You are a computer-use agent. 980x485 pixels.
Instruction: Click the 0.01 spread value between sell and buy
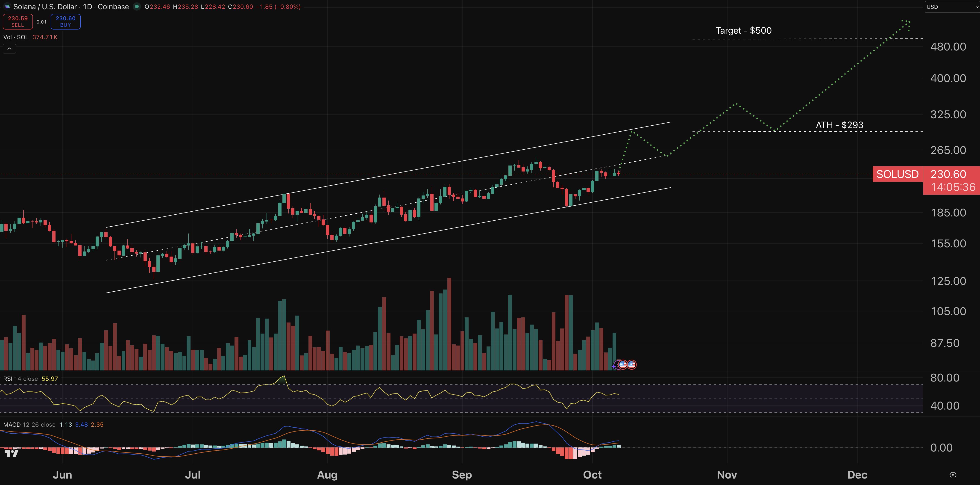(x=41, y=22)
